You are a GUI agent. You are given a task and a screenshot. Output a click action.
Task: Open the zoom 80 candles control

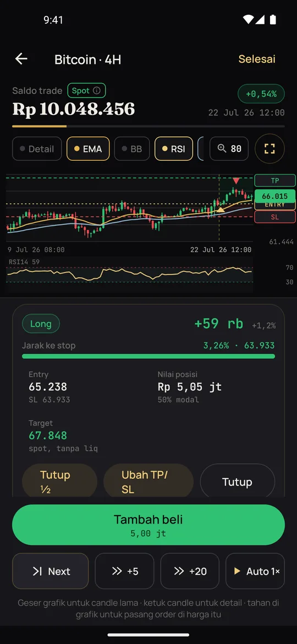(229, 149)
